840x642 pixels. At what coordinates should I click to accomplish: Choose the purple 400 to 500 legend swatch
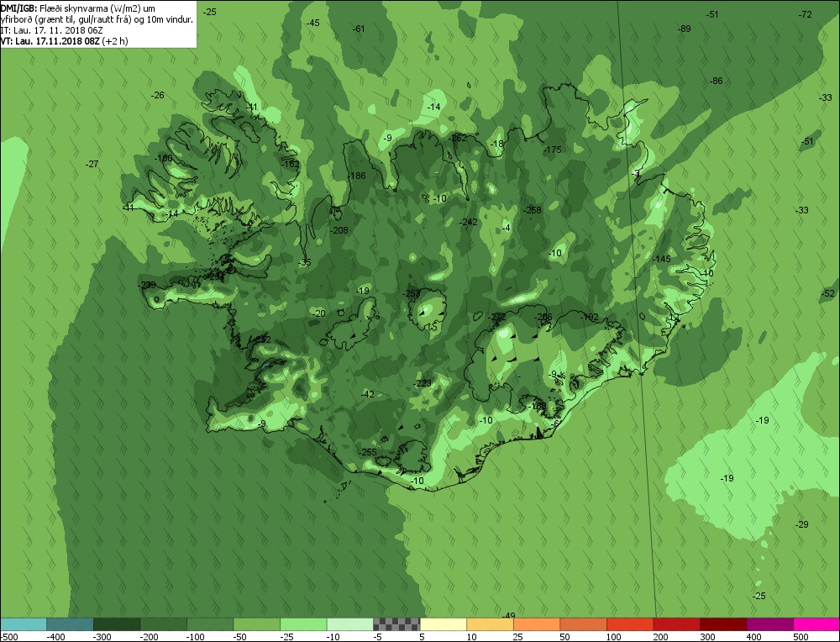coord(769,624)
